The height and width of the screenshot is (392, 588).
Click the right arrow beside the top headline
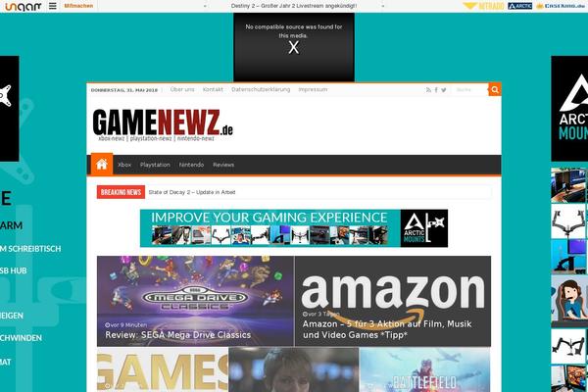click(x=382, y=7)
